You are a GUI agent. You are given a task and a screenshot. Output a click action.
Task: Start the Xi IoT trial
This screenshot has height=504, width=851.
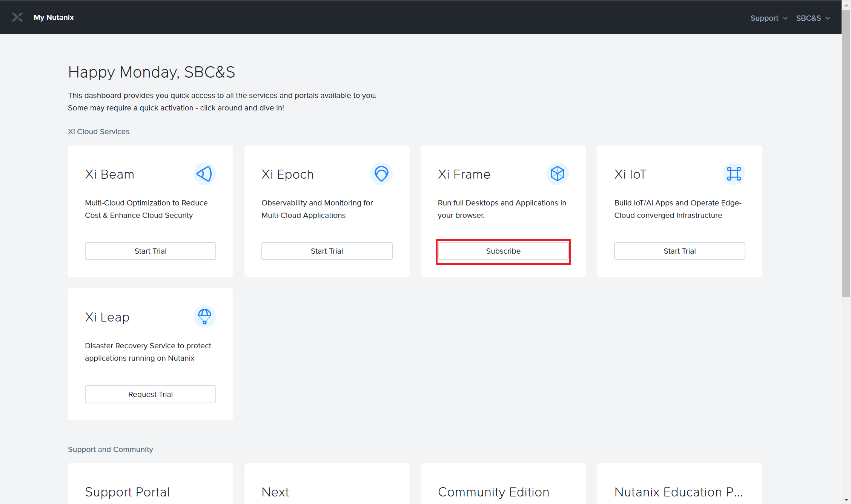(679, 251)
